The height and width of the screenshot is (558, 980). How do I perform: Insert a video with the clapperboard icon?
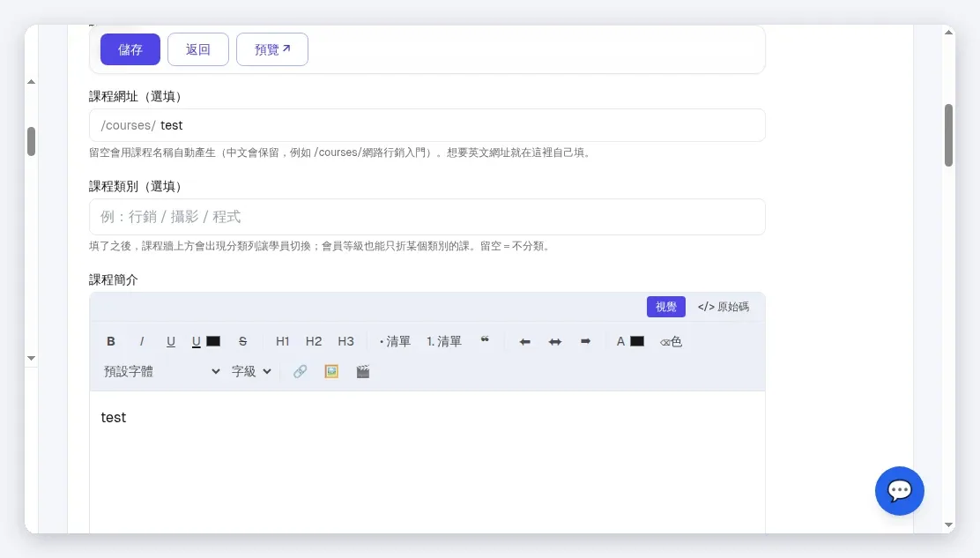363,371
